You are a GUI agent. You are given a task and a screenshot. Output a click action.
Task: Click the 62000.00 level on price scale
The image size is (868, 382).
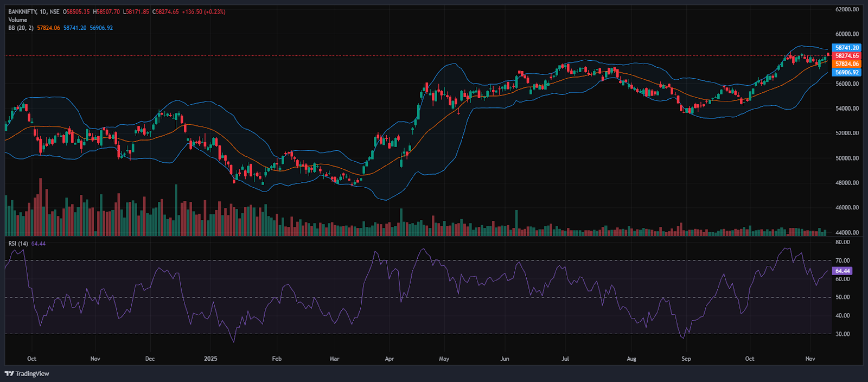847,9
